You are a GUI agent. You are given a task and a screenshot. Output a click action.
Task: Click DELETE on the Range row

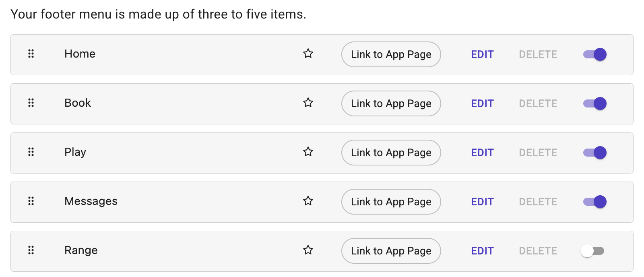coord(538,251)
